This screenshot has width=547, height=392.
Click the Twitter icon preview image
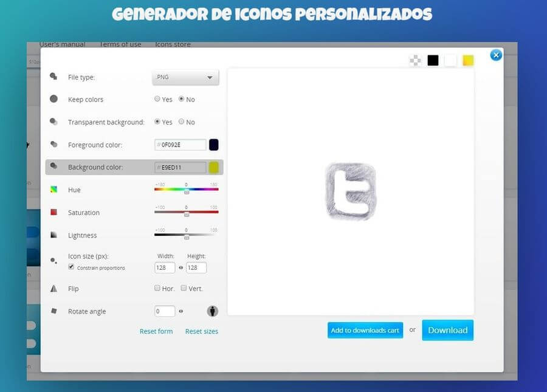coord(351,191)
